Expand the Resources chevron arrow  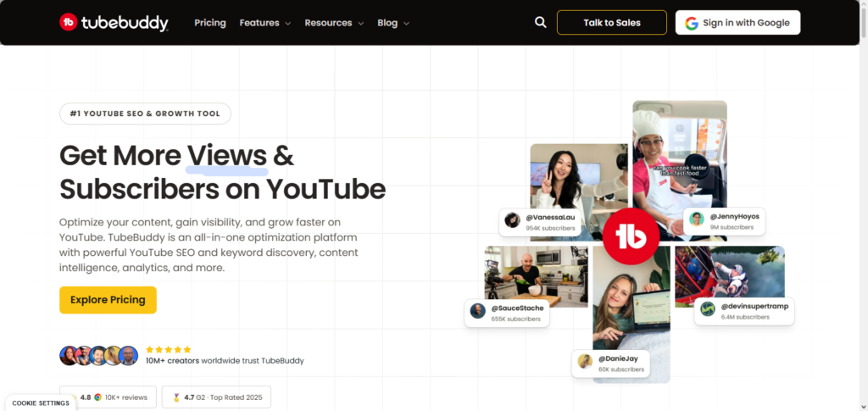click(x=361, y=24)
